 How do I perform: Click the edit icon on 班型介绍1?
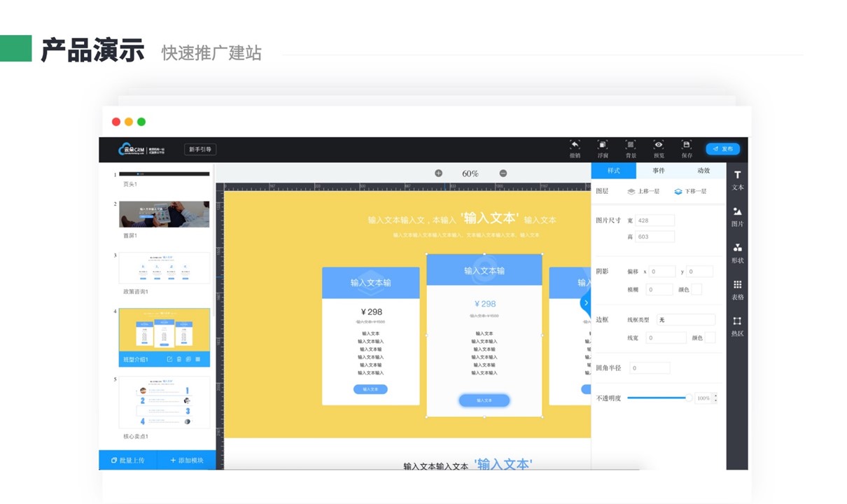click(169, 359)
